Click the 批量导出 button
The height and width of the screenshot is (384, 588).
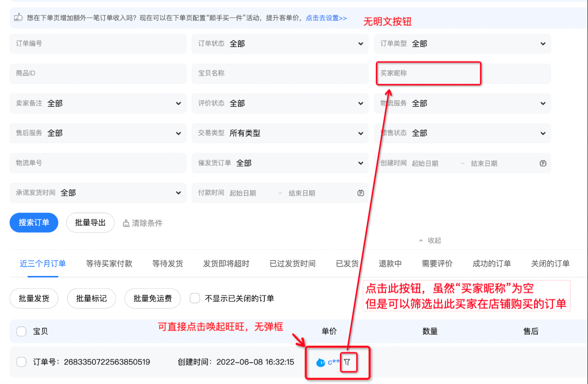click(90, 223)
